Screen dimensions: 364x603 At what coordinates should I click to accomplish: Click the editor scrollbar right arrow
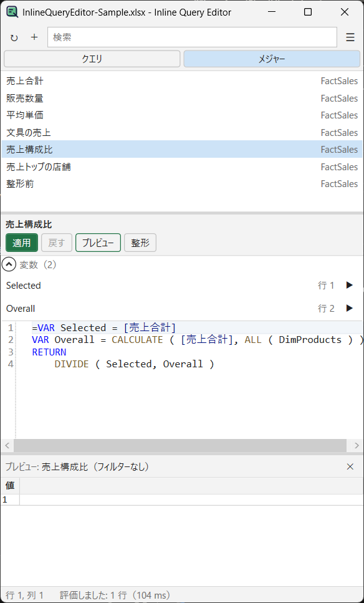point(357,445)
